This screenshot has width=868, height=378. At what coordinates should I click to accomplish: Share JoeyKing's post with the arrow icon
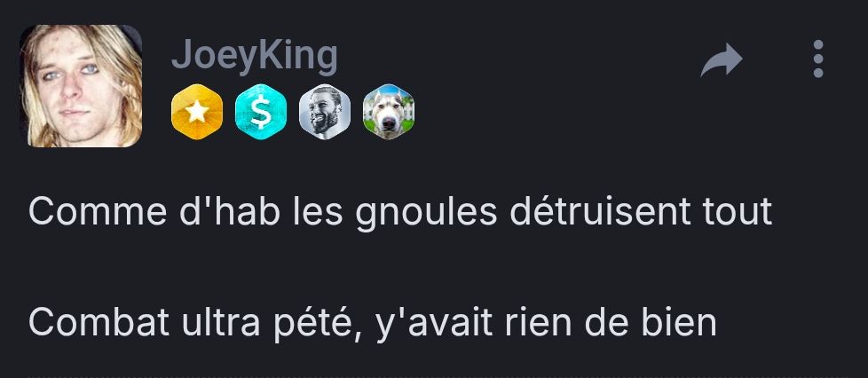pyautogui.click(x=722, y=59)
